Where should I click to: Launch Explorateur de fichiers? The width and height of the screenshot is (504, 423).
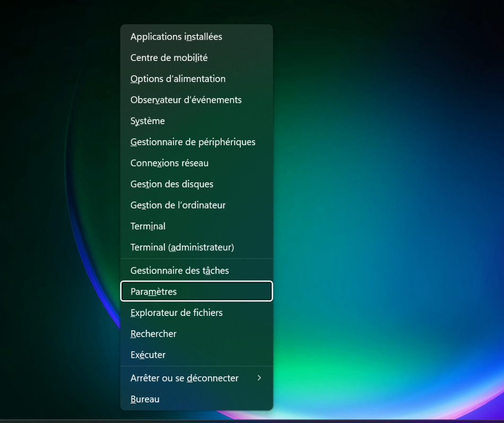tap(176, 313)
